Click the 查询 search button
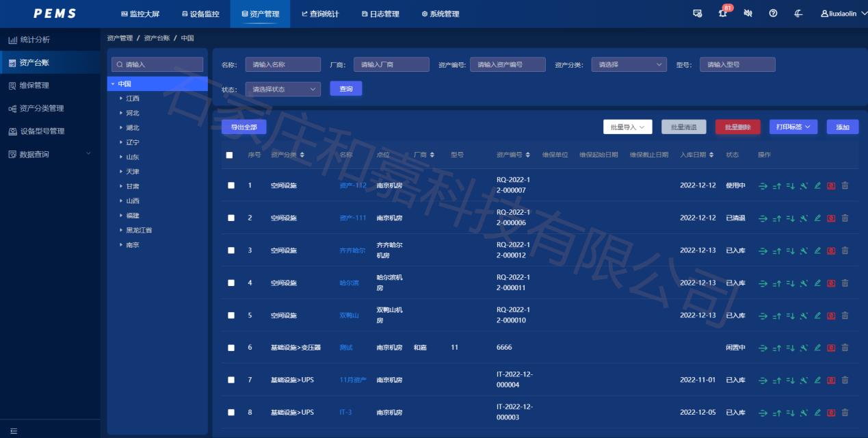Image resolution: width=868 pixels, height=438 pixels. coord(346,89)
